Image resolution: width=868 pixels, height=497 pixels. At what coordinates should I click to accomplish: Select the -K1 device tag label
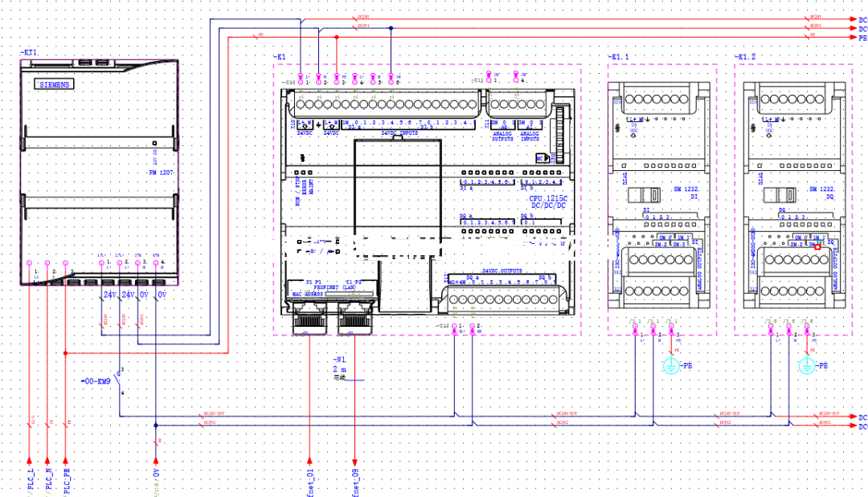280,58
